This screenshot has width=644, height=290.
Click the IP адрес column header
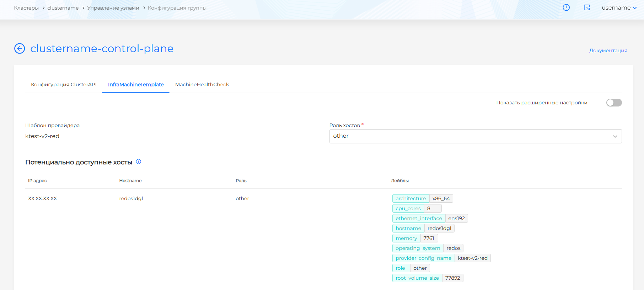37,181
